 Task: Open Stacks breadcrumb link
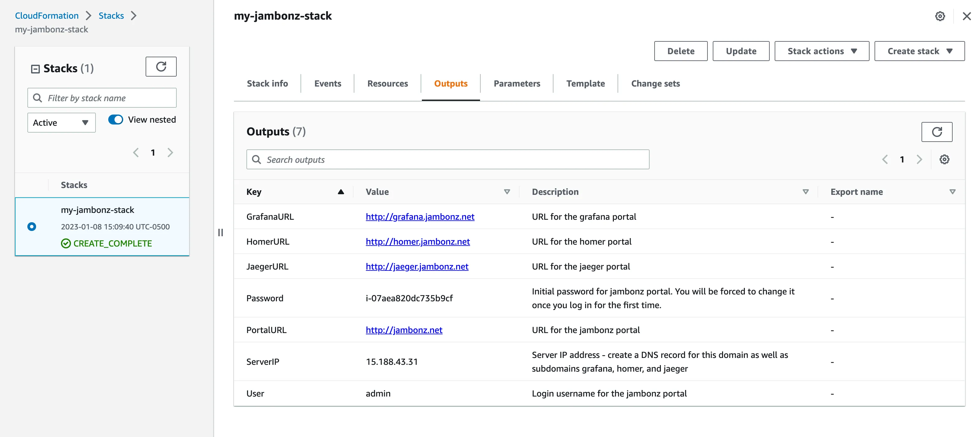point(111,16)
